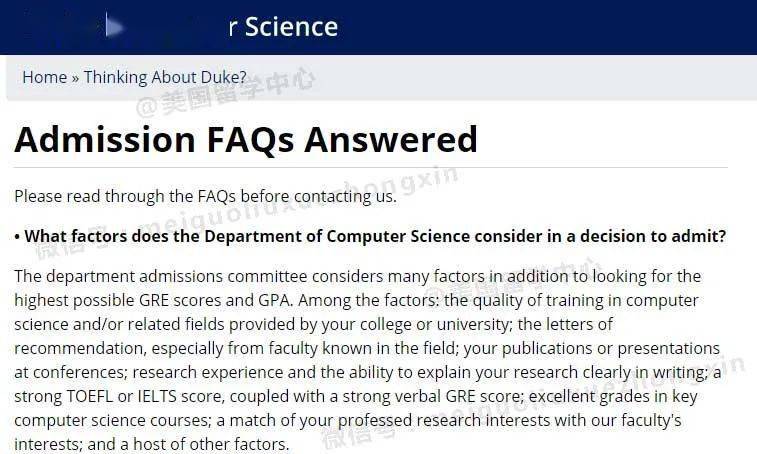This screenshot has height=454, width=757.
Task: Click 'publications or presentations' in the answer
Action: tap(611, 348)
